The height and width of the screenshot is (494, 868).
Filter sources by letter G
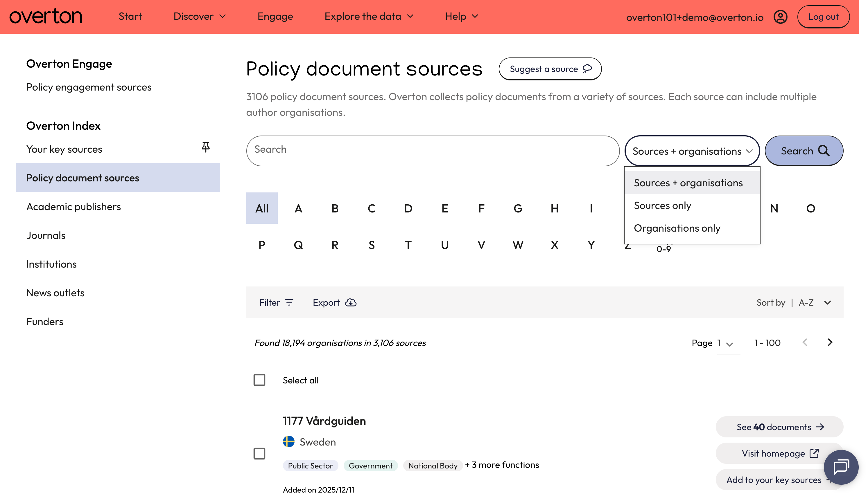coord(518,208)
